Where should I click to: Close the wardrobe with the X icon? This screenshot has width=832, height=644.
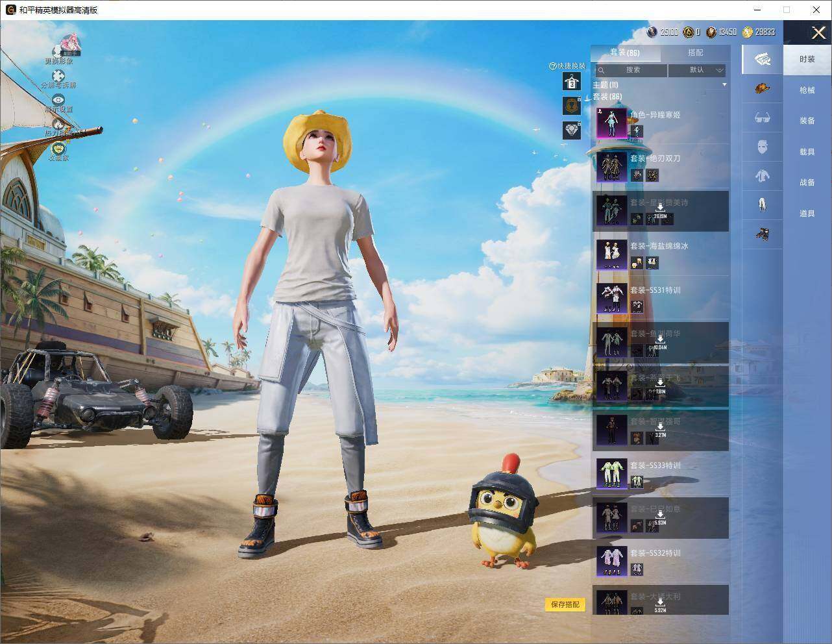818,32
